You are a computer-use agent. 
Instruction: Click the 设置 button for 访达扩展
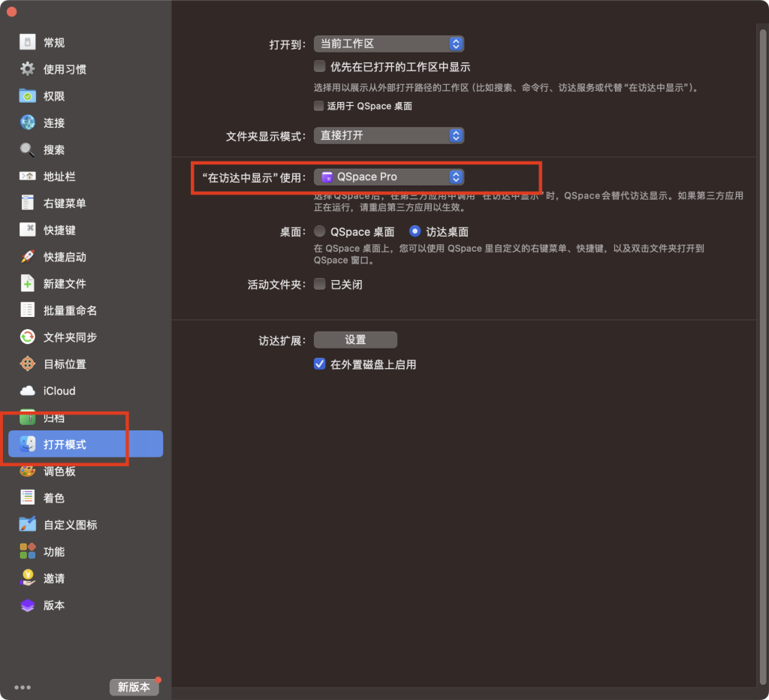355,339
